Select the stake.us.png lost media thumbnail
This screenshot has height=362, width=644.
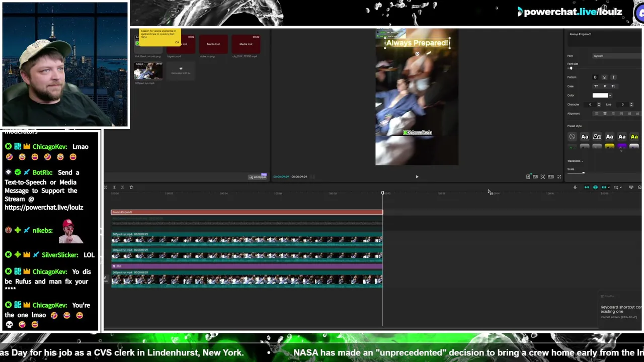tap(213, 44)
